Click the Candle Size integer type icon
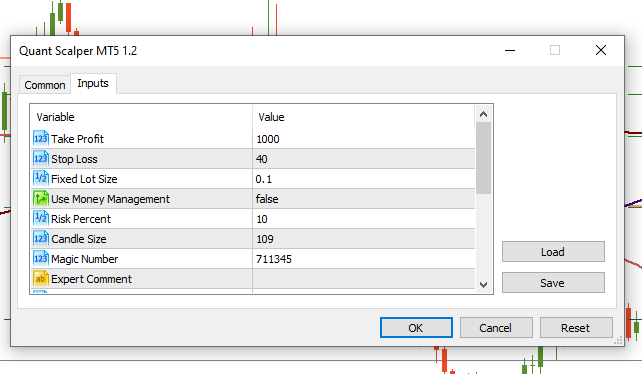642x374 pixels. [41, 239]
